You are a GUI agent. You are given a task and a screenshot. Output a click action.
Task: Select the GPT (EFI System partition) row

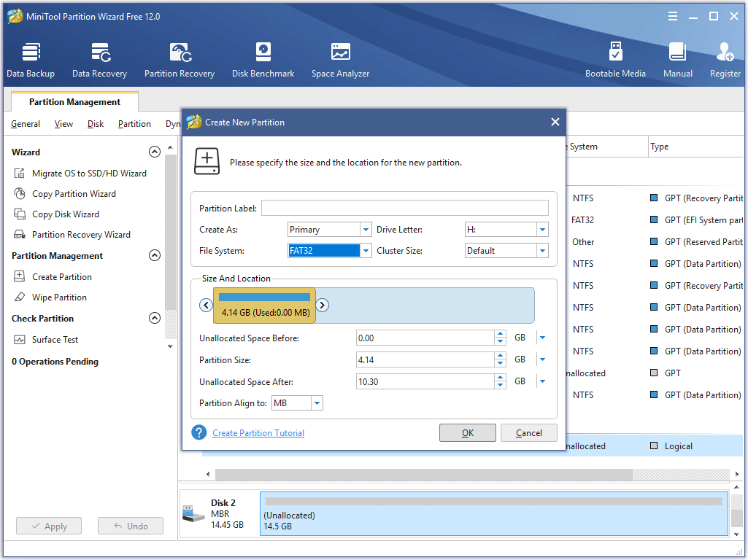[655, 220]
